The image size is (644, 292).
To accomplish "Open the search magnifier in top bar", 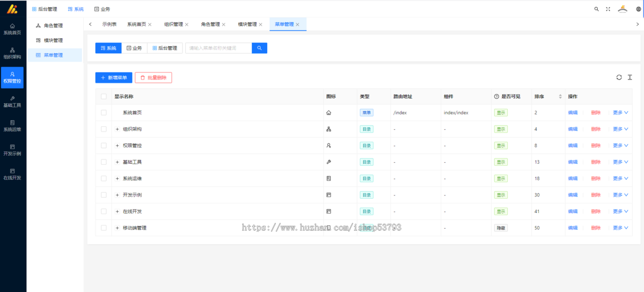I will (597, 9).
